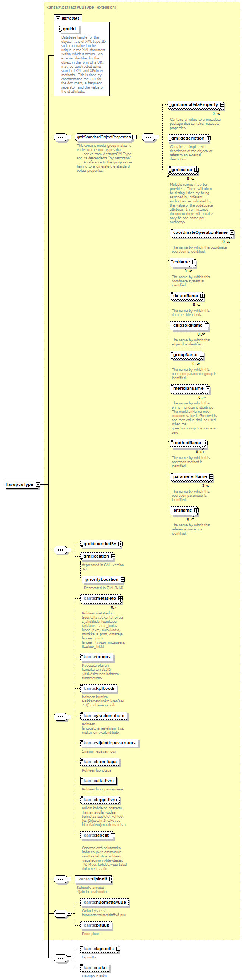Select the gml:id attribute node

[69, 29]
